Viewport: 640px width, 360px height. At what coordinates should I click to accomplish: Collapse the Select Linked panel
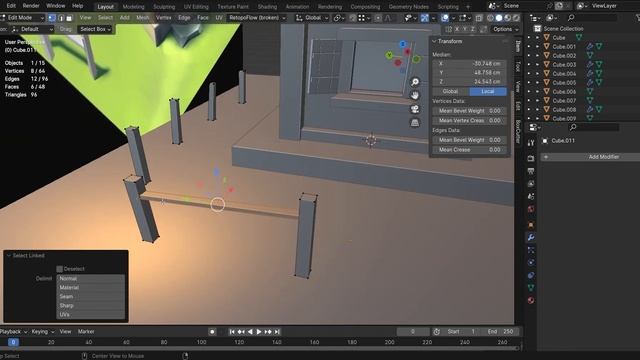pos(9,256)
